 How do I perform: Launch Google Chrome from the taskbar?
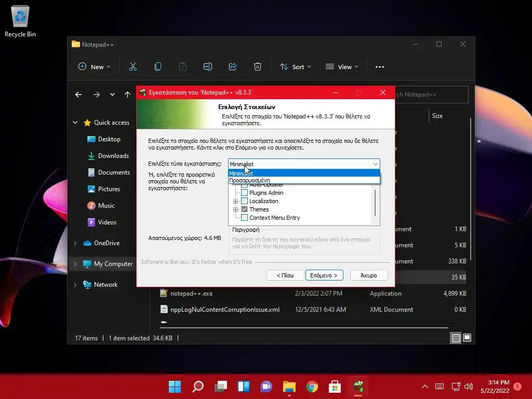click(312, 387)
